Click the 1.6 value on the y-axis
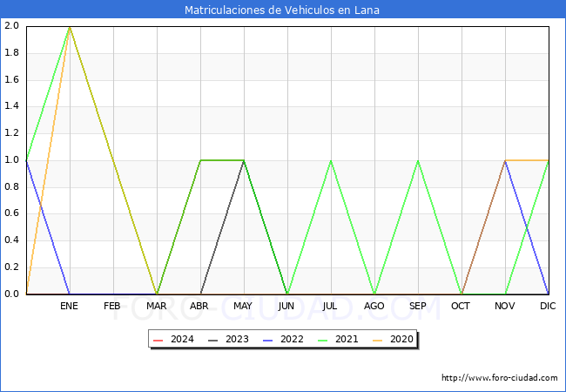The width and height of the screenshot is (566, 392). click(11, 79)
